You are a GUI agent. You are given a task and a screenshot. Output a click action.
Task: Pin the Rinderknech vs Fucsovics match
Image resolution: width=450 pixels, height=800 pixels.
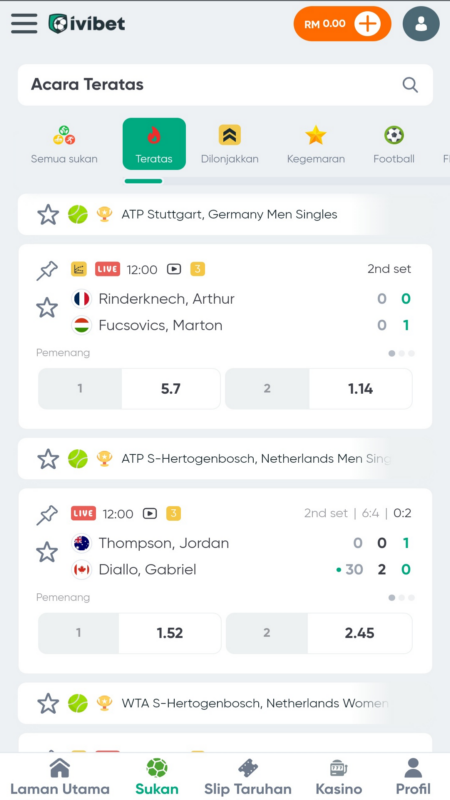47,270
